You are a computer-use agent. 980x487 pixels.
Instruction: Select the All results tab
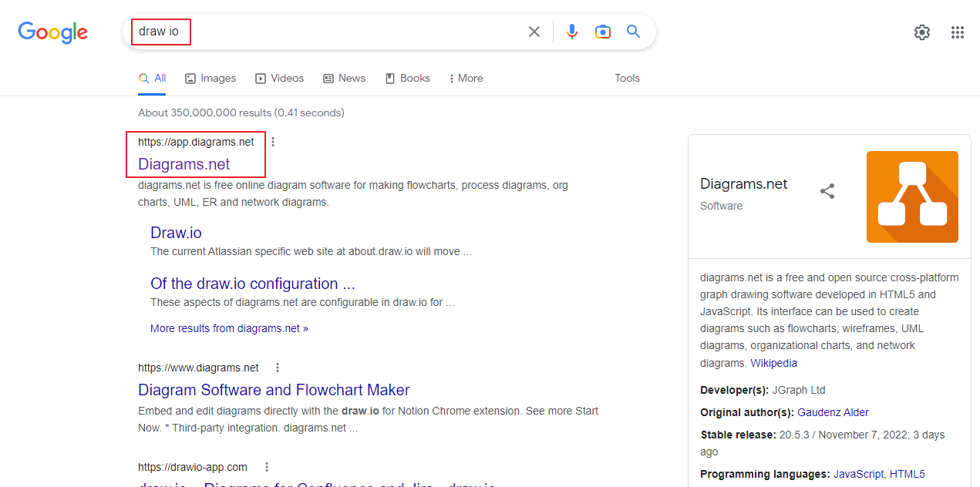[x=153, y=78]
